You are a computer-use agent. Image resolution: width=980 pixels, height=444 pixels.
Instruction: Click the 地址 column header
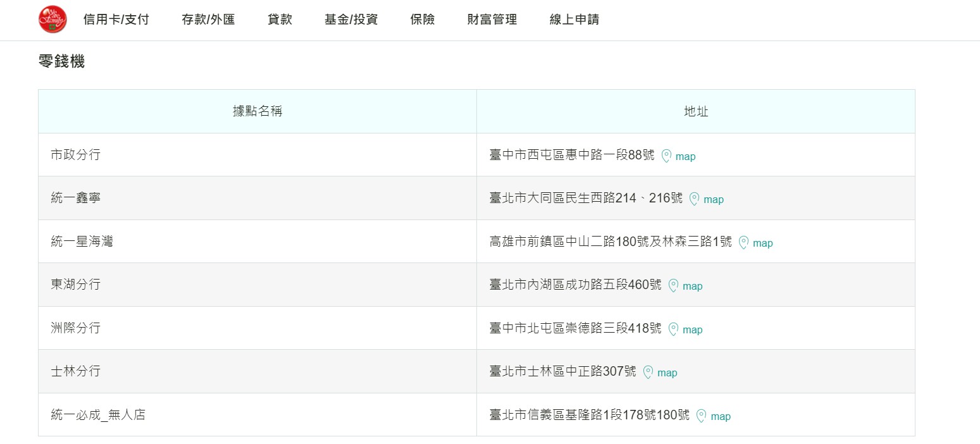click(x=696, y=111)
